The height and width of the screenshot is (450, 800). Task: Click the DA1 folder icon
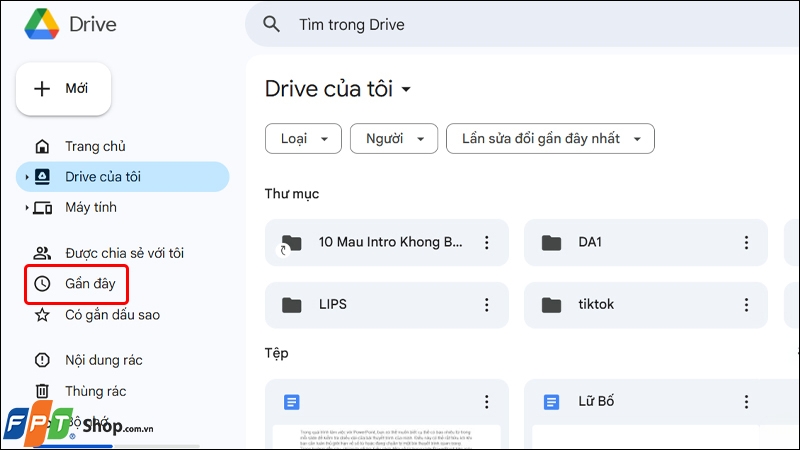[552, 243]
